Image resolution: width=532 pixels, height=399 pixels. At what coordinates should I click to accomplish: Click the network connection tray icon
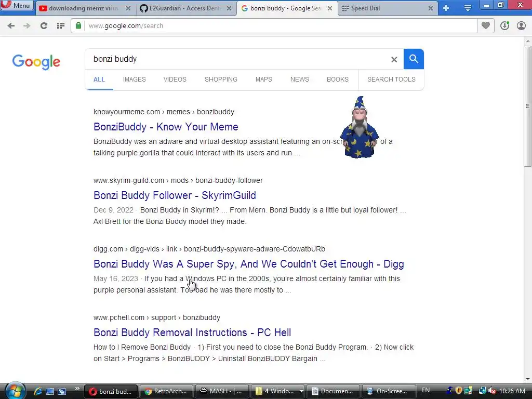click(483, 391)
